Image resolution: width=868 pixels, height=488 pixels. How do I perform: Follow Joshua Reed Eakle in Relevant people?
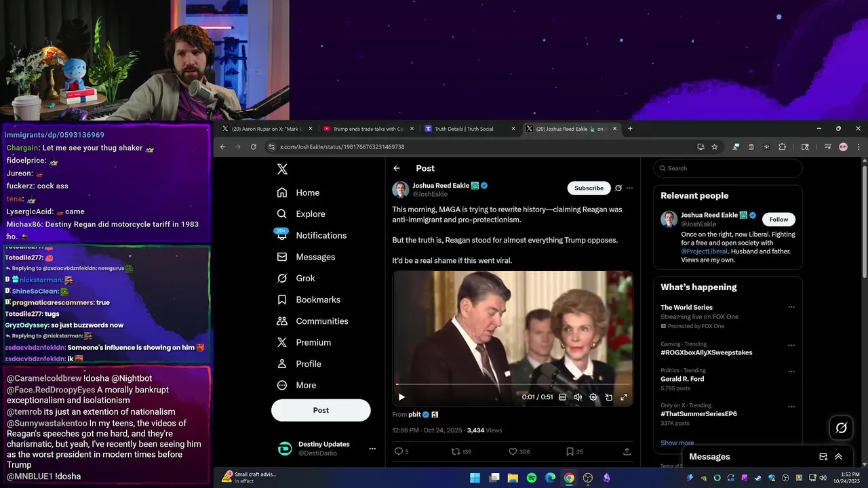click(778, 220)
